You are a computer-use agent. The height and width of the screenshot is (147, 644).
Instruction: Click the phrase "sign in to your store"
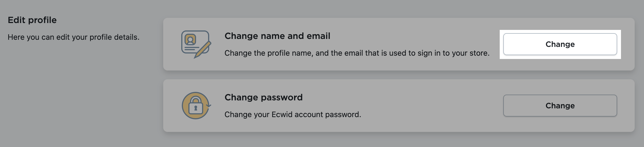coord(453,53)
